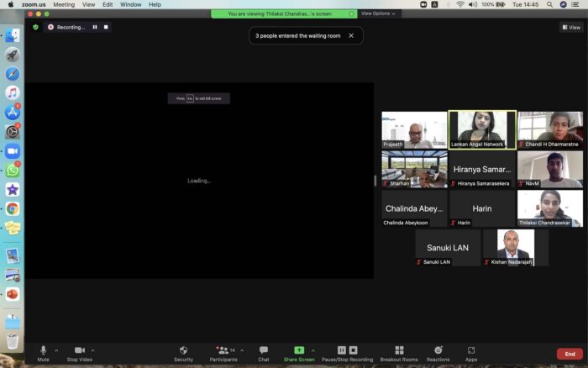Expand audio options arrow beside Mute
The image size is (588, 368).
tap(56, 350)
